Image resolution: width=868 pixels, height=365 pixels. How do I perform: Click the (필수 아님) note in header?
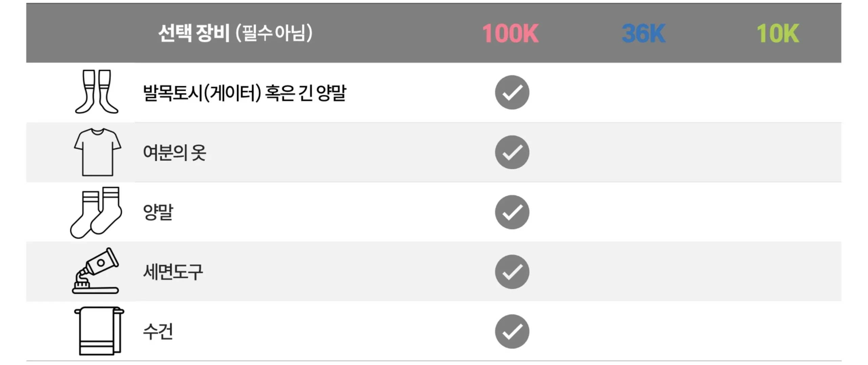click(274, 33)
